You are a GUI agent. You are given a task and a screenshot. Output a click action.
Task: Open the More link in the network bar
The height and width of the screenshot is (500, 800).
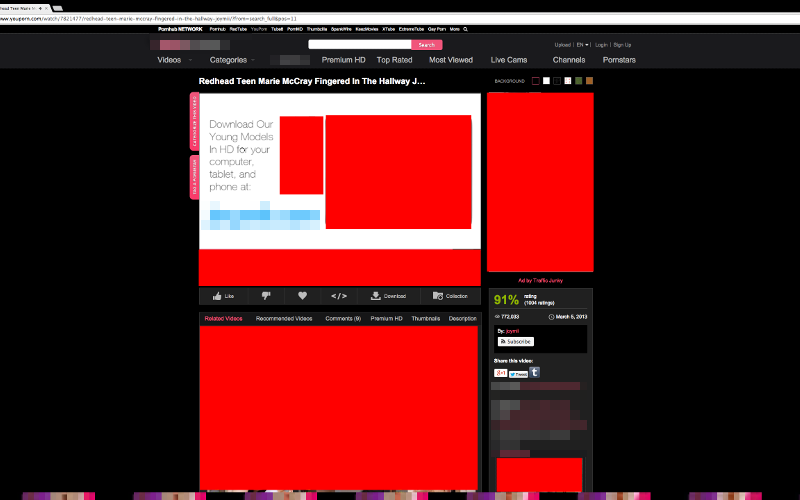coord(455,29)
